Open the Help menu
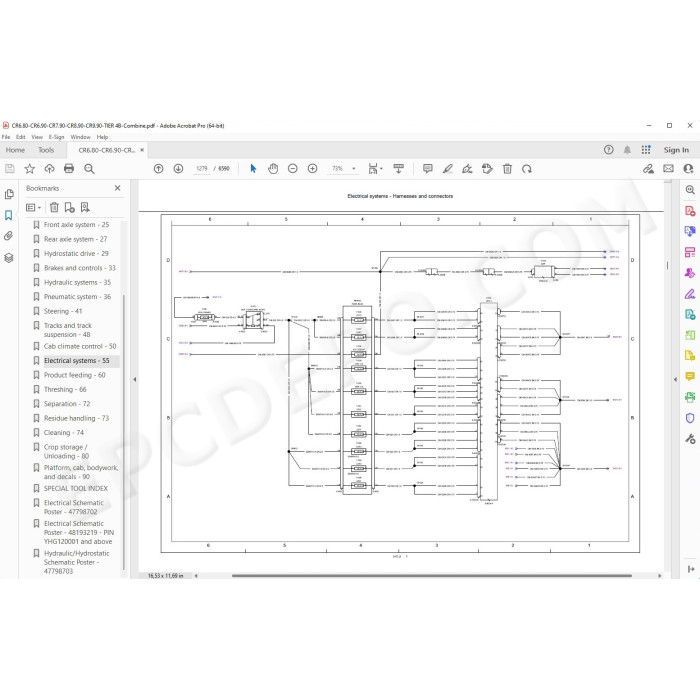The width and height of the screenshot is (700, 700). 102,137
